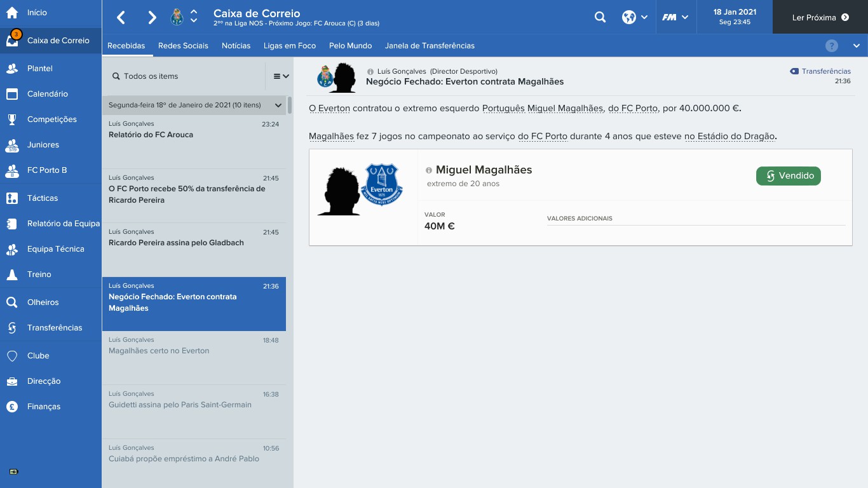Navigate back with the left arrow

pos(121,17)
